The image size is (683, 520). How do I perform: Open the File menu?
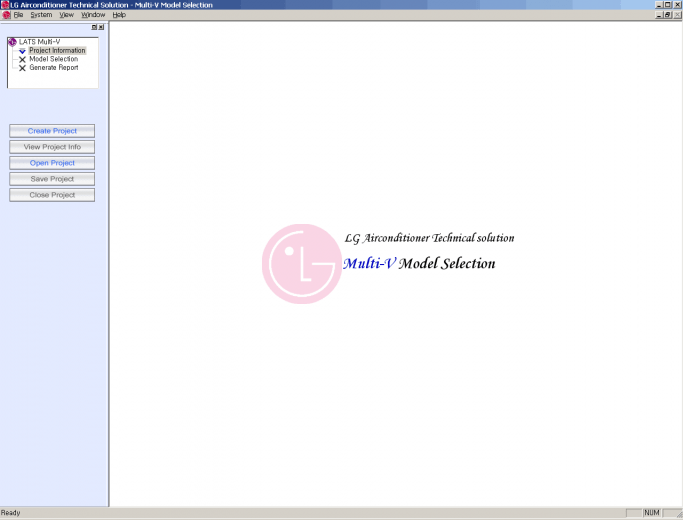(18, 15)
